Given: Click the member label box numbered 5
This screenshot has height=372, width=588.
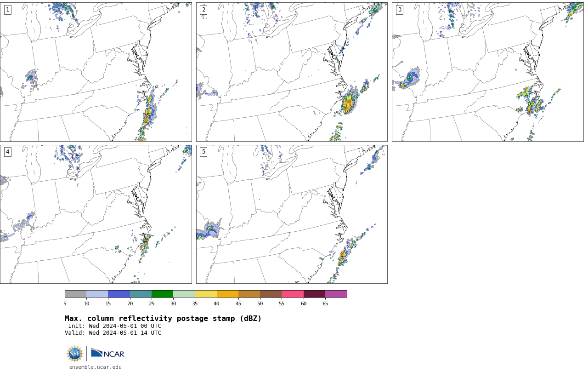Looking at the screenshot, I should coord(204,152).
